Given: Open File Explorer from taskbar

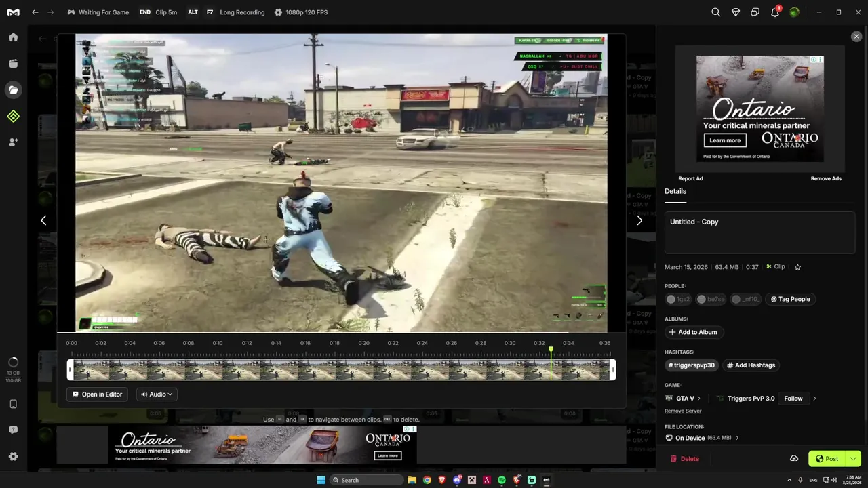Looking at the screenshot, I should 412,480.
